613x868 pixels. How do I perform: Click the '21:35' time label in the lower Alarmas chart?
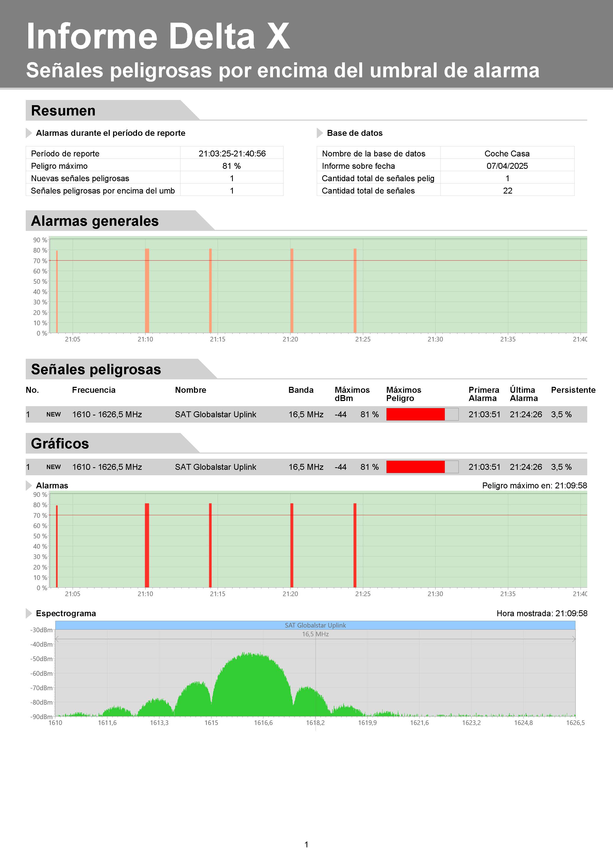[x=508, y=594]
